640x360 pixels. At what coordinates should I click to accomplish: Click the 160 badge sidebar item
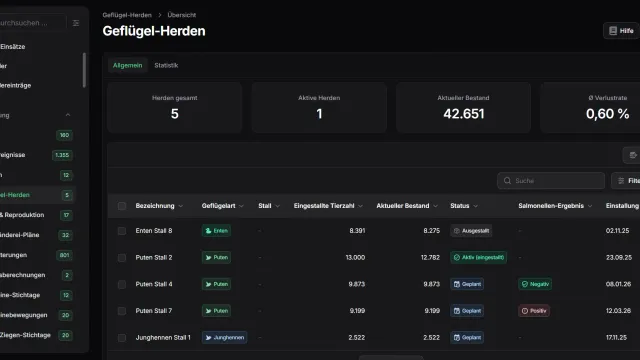[38, 135]
